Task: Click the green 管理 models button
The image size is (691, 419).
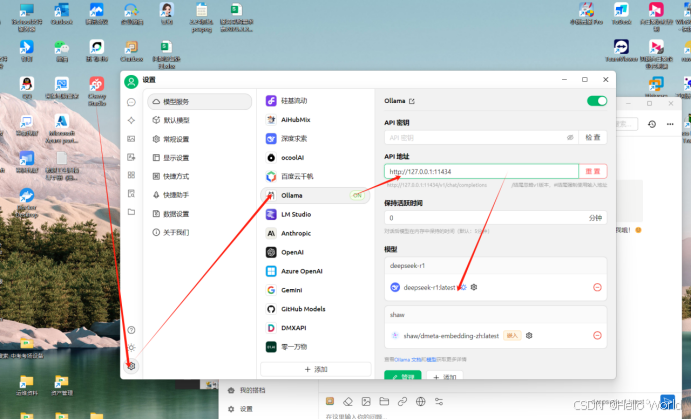Action: tap(403, 375)
